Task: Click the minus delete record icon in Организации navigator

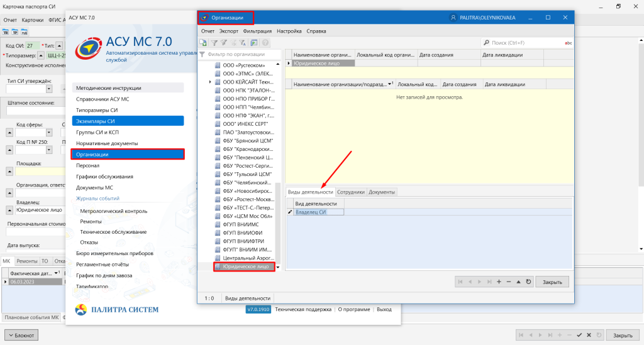Action: click(509, 282)
